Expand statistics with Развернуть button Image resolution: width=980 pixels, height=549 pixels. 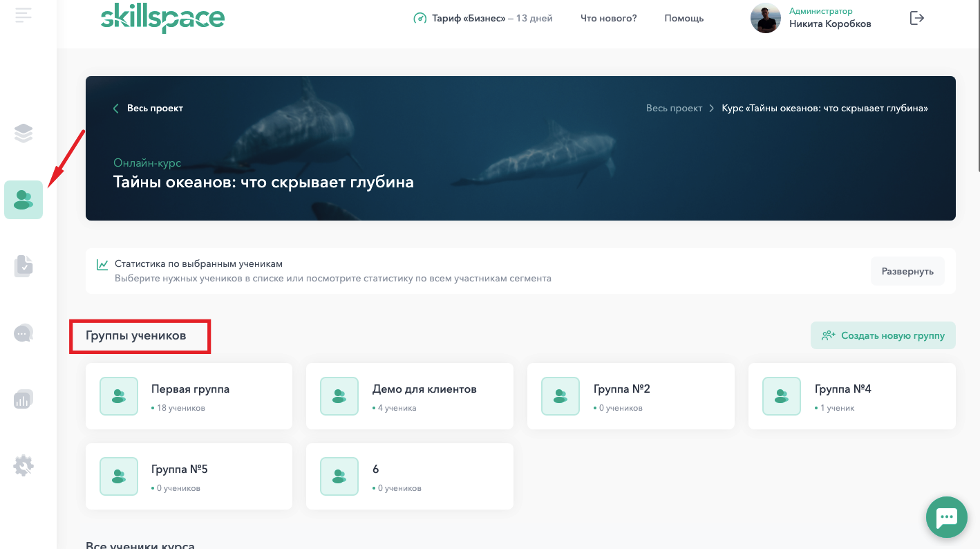click(907, 271)
